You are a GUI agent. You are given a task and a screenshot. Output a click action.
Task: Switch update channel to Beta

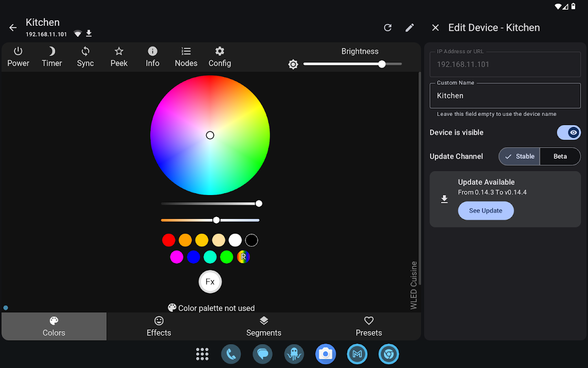(560, 156)
